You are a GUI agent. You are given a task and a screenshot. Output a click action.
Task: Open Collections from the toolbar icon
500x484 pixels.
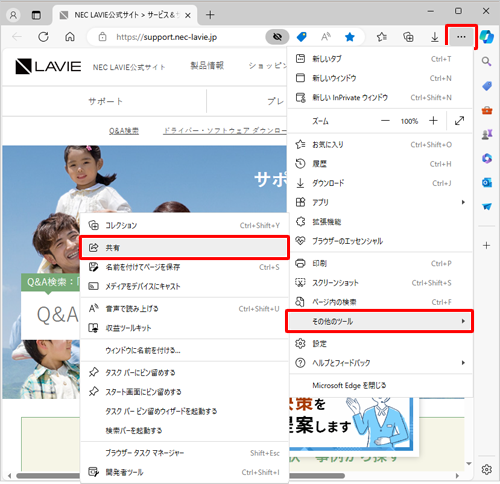pyautogui.click(x=408, y=37)
